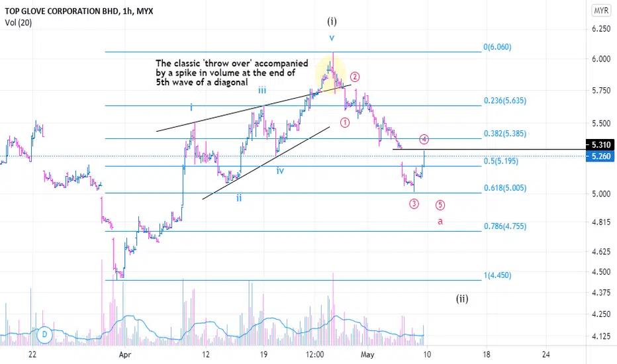Click the 0.236(5.635) Fibonacci label
The width and height of the screenshot is (617, 364).
(x=505, y=101)
